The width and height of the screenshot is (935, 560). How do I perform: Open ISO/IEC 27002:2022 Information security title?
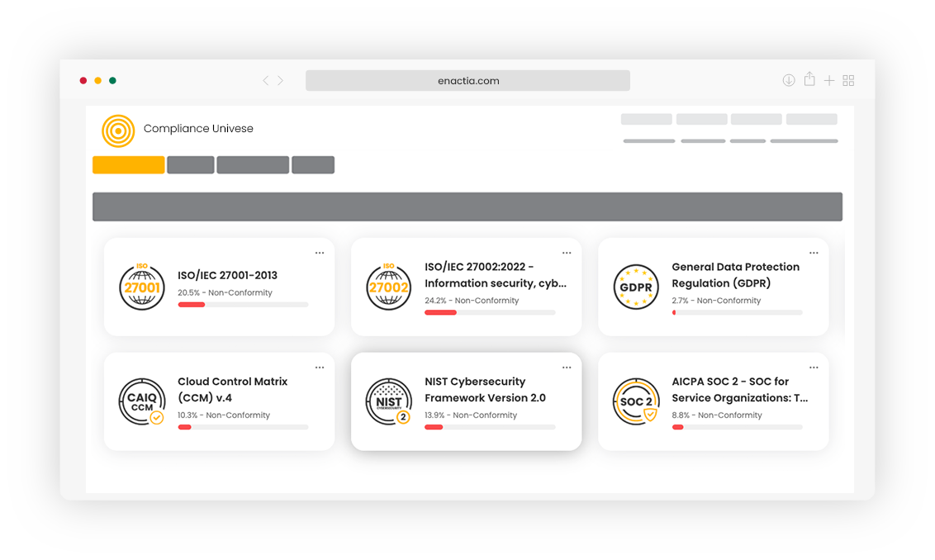[x=496, y=275]
